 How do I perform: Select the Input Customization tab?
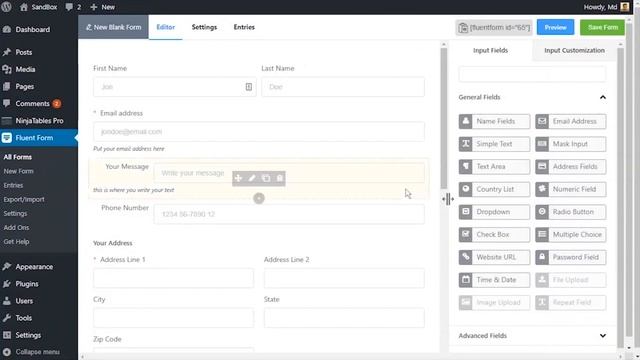point(574,50)
